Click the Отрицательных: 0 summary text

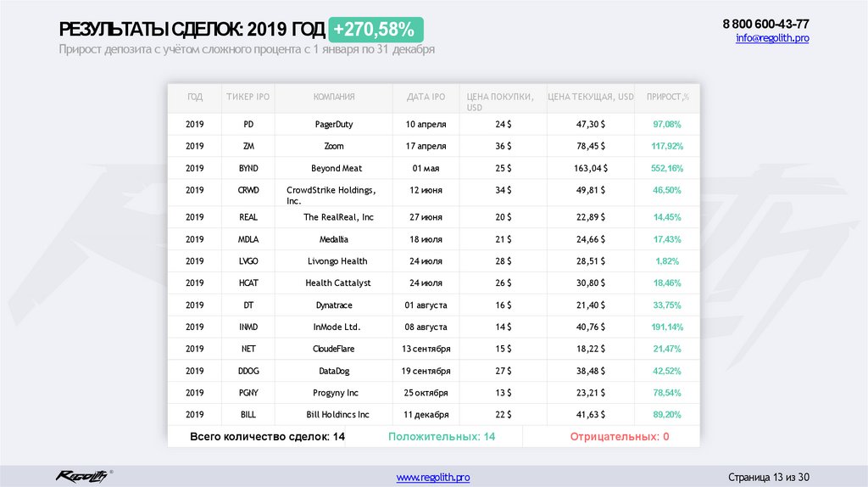click(x=620, y=436)
